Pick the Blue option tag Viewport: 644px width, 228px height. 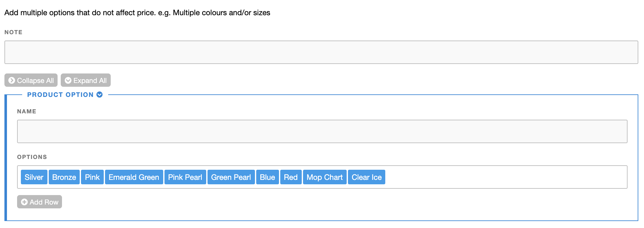(267, 177)
